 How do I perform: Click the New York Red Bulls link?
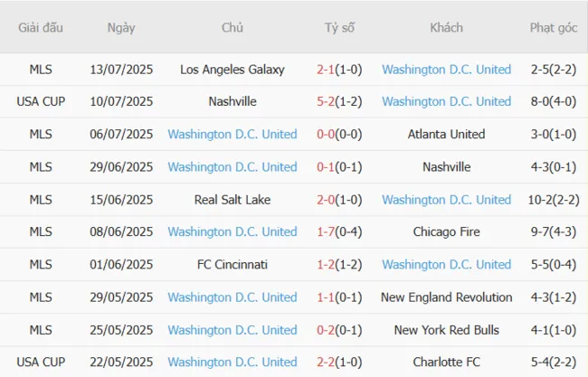pyautogui.click(x=446, y=330)
